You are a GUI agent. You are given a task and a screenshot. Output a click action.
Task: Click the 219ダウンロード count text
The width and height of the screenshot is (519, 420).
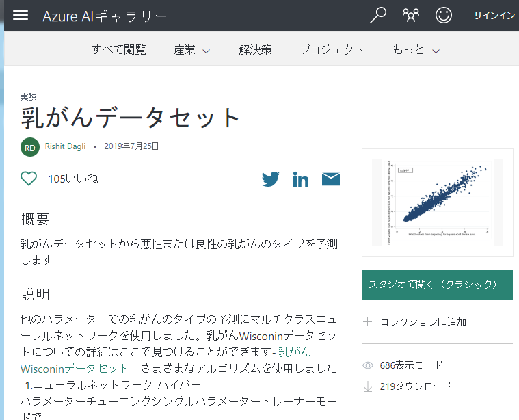click(x=415, y=386)
